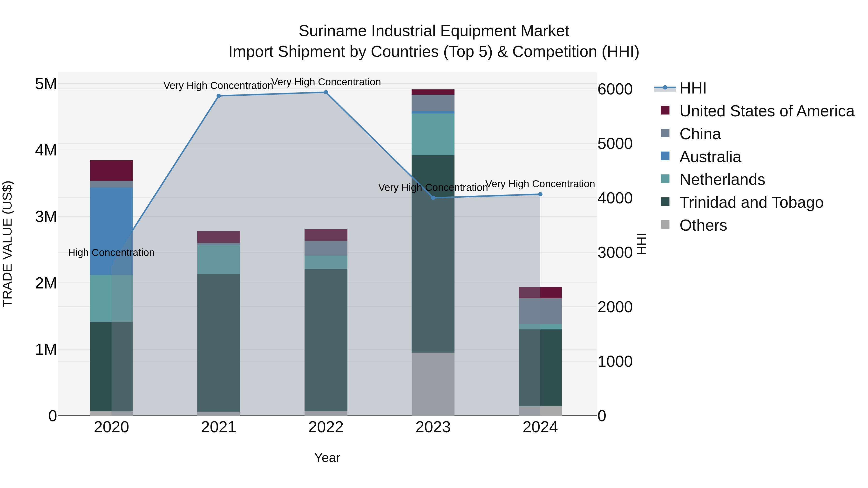868x488 pixels.
Task: Toggle United States of America legend entry
Action: coord(754,111)
